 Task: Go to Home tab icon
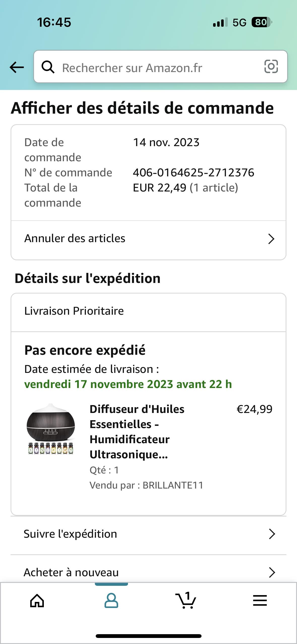[x=37, y=601]
